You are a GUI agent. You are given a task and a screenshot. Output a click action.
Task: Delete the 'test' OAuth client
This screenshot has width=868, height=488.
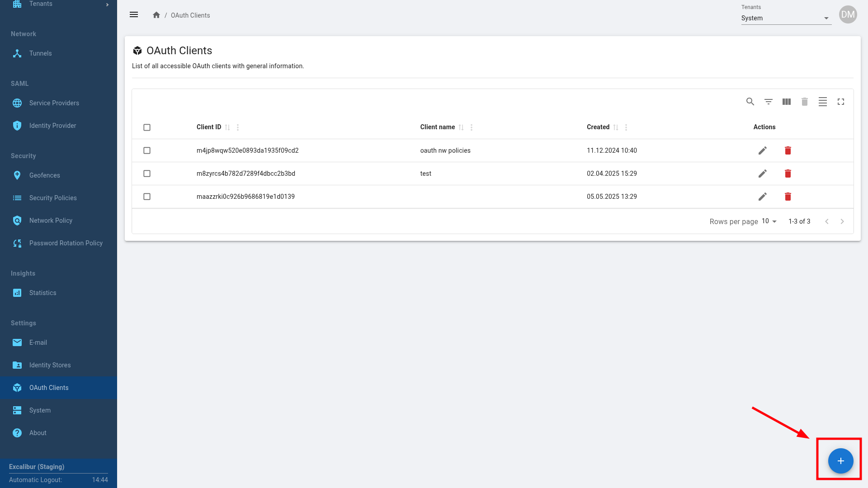788,174
